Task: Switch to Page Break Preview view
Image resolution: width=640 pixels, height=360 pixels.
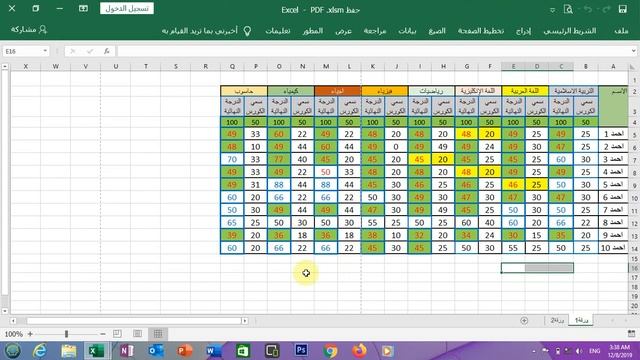Action: coord(117,334)
